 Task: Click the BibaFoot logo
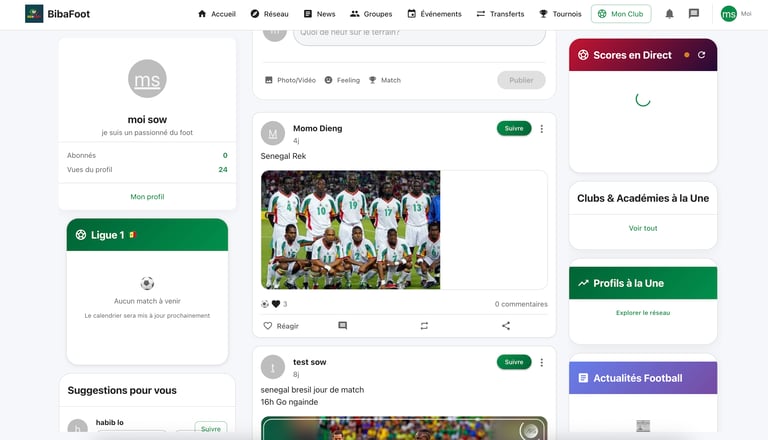pos(57,14)
